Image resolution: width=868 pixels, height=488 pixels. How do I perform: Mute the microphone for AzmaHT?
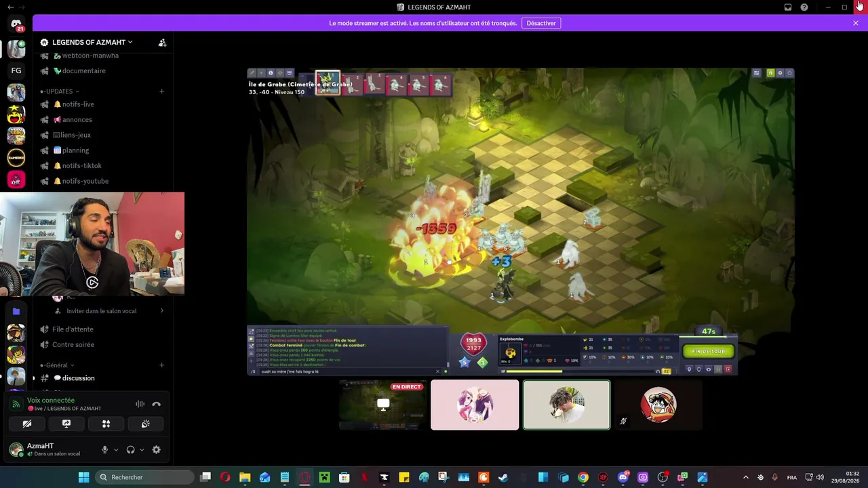[x=104, y=449]
